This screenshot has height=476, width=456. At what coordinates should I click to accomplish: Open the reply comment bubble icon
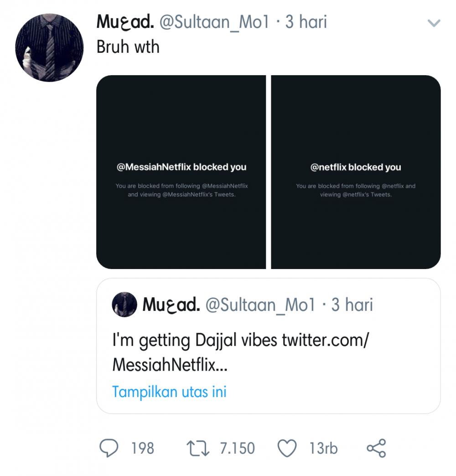109,448
